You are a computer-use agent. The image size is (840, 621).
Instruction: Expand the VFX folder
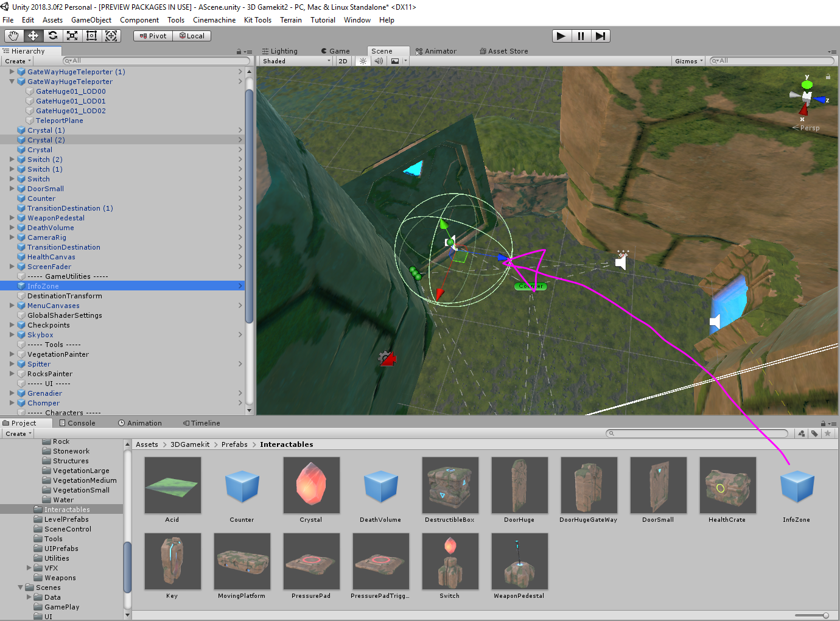tap(29, 568)
